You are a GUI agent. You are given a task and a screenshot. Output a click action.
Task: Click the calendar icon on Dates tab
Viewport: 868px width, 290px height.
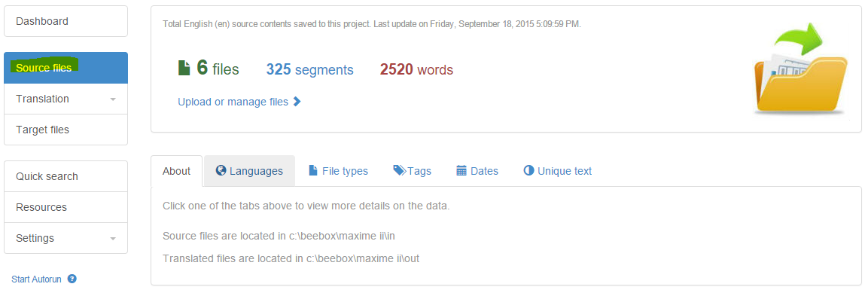[461, 170]
